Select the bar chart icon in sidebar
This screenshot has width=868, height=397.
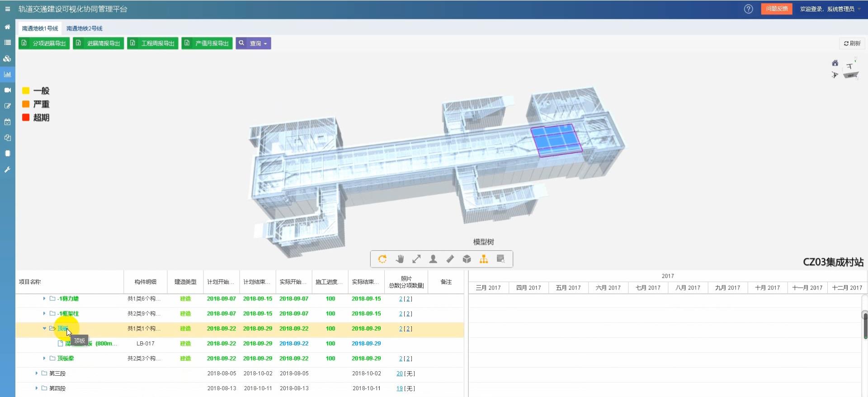click(x=7, y=74)
